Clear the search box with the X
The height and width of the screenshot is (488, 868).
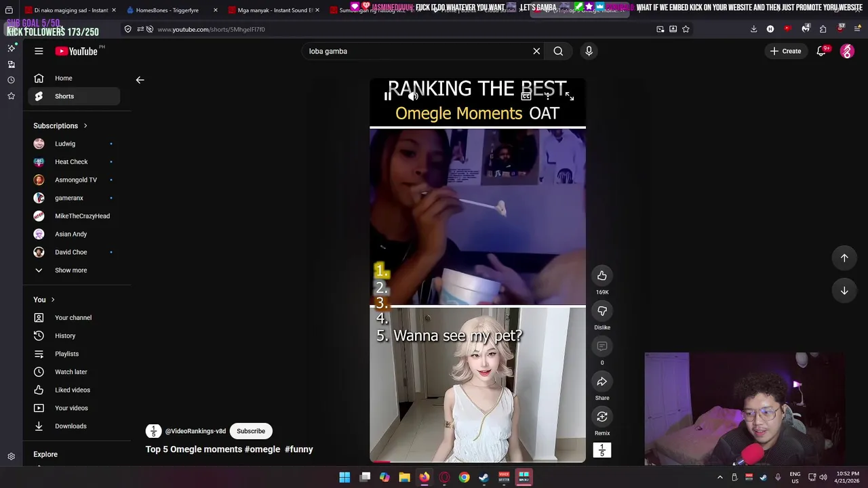click(536, 51)
